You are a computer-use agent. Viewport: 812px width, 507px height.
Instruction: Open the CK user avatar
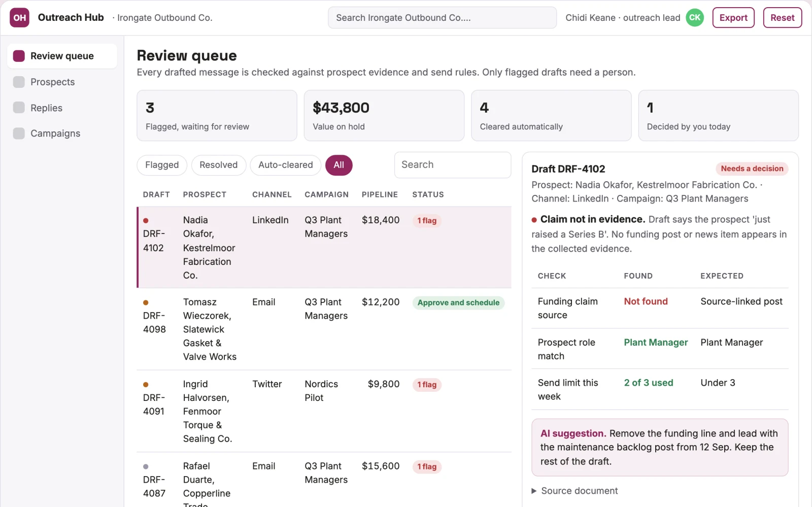pyautogui.click(x=695, y=18)
